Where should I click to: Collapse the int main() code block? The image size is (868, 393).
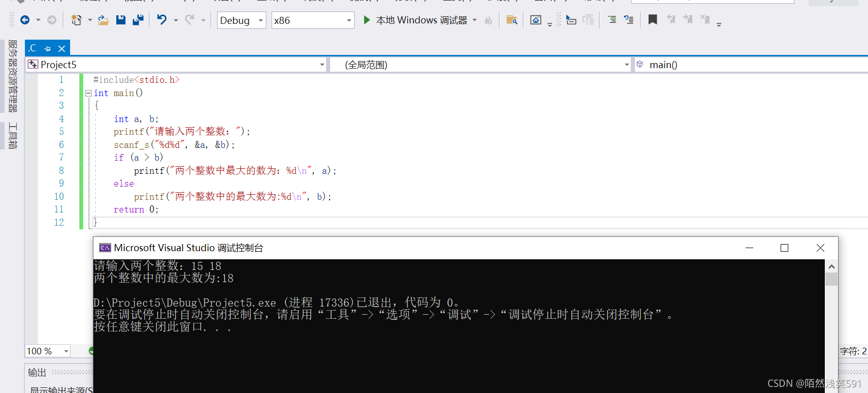(x=88, y=93)
